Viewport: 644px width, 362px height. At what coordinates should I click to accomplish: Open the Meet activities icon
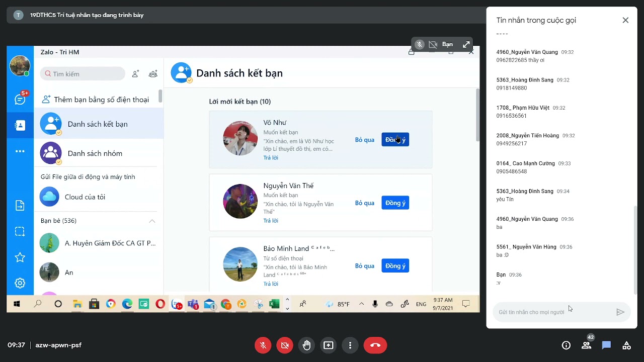click(626, 345)
